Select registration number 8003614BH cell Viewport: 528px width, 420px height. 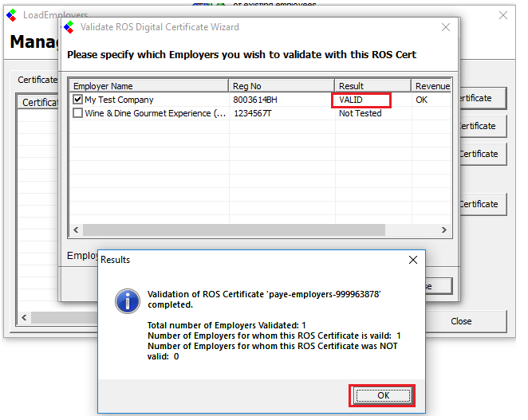pyautogui.click(x=255, y=100)
